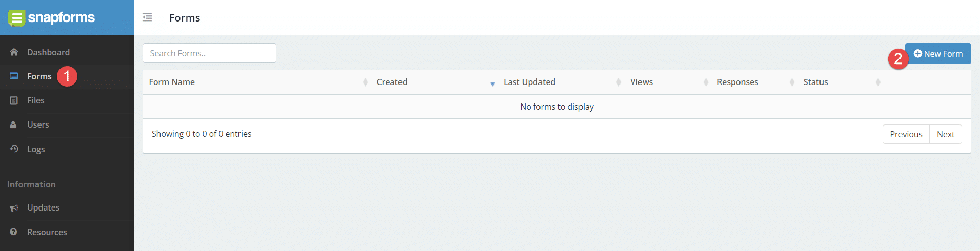Sort by Status column arrows
The image size is (980, 251).
coord(878,82)
